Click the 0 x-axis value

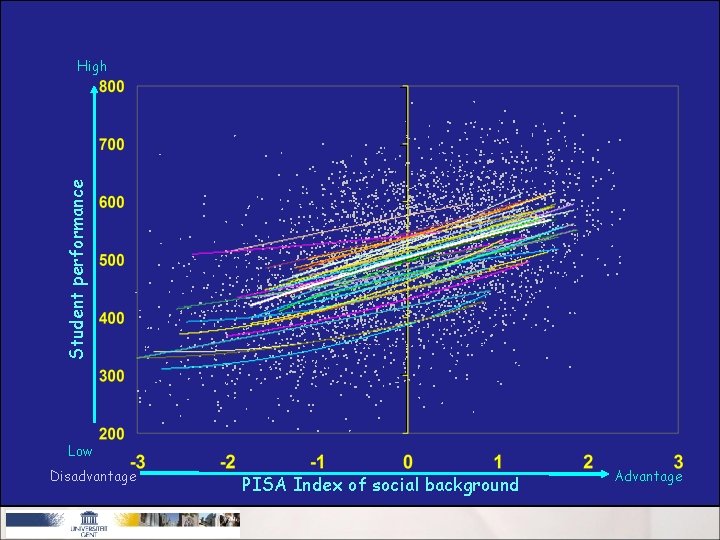(408, 462)
